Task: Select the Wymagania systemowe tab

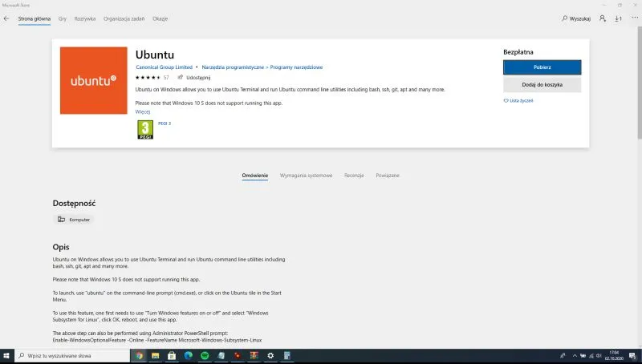Action: point(306,176)
